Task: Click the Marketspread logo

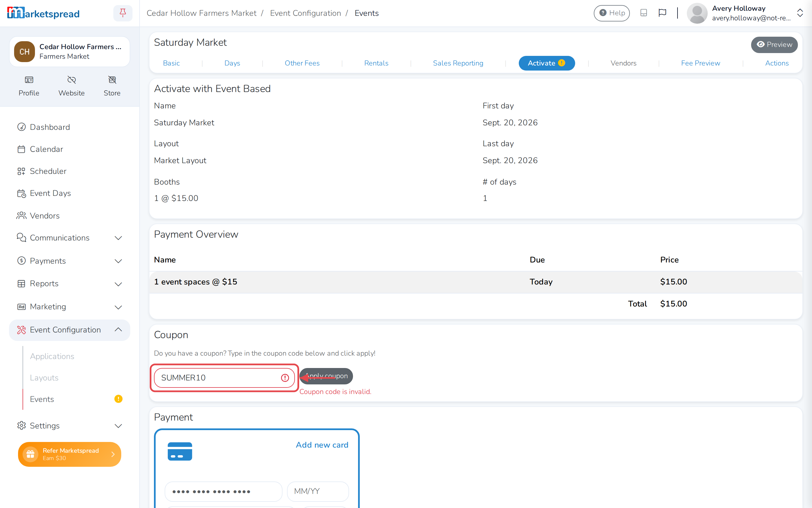Action: 43,13
